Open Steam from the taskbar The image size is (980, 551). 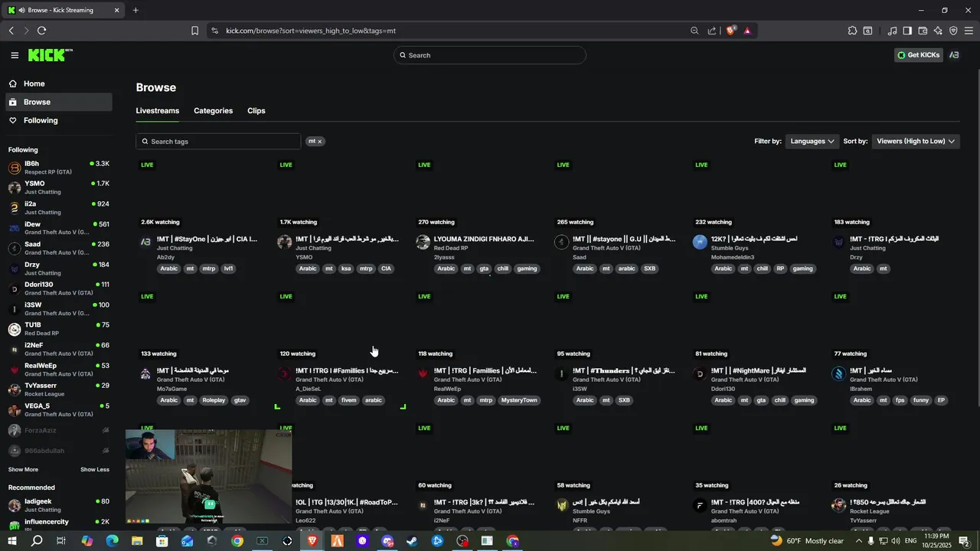412,541
